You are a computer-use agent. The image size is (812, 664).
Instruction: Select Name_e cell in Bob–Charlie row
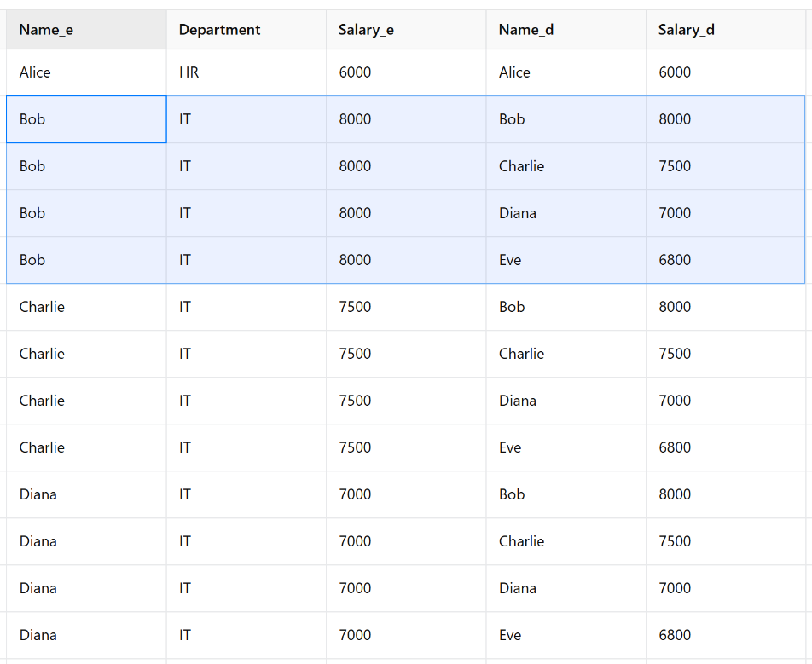(86, 166)
